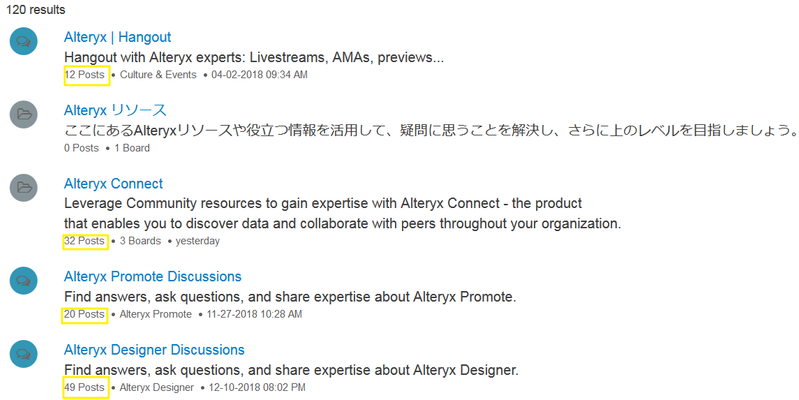Screen dimensions: 799x400
Task: Click the 1 Board label
Action: coord(132,148)
